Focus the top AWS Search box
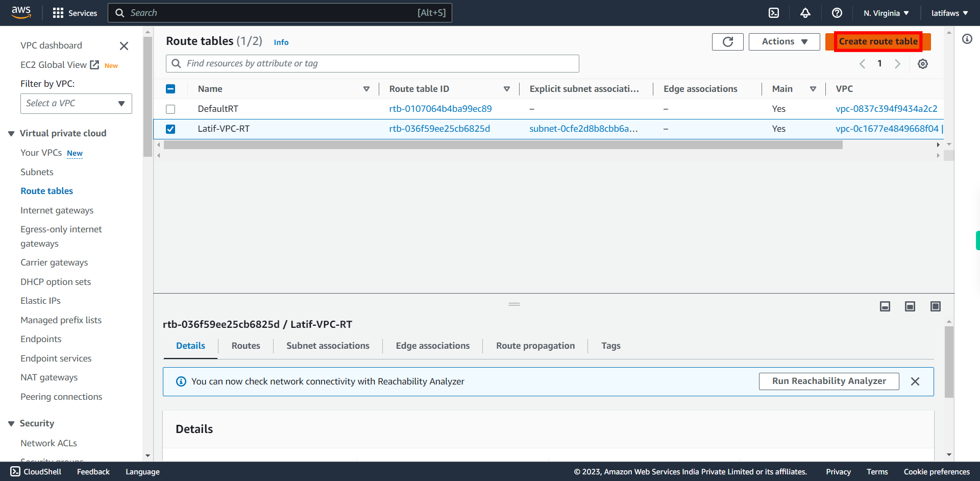980x481 pixels. click(x=280, y=13)
